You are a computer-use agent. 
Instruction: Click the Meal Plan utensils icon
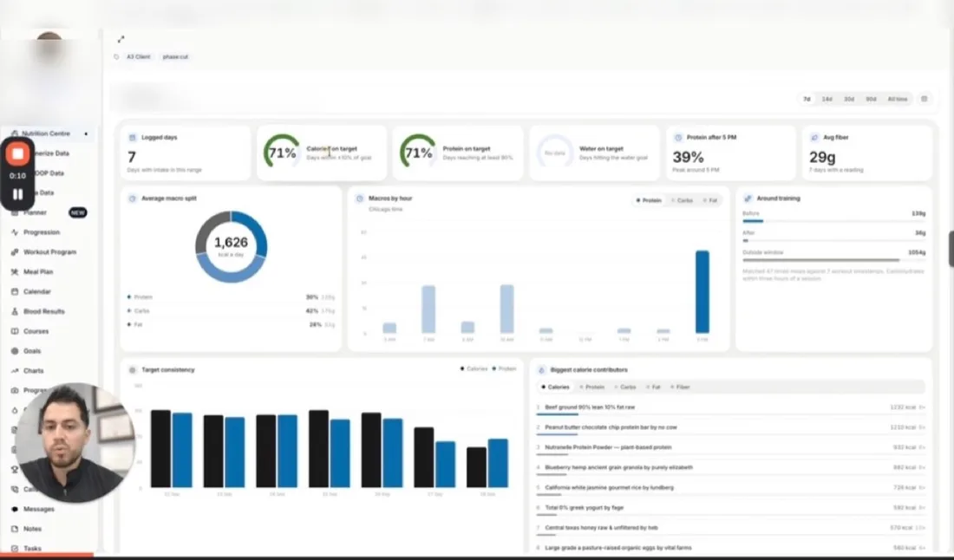point(15,272)
